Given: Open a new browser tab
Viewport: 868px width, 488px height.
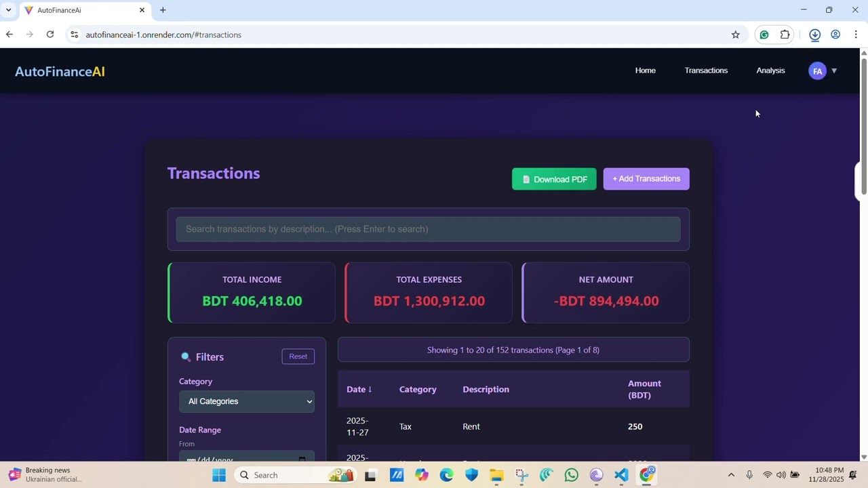Looking at the screenshot, I should (163, 10).
